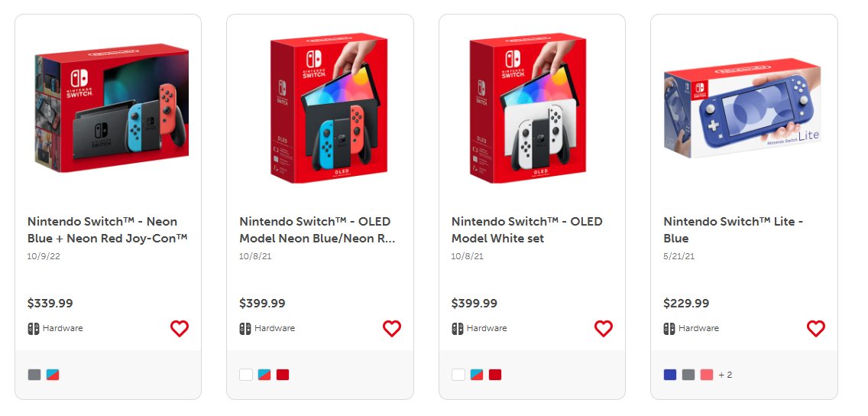Expand the +2 more colors on Switch Lite
868x416 pixels.
pos(725,375)
